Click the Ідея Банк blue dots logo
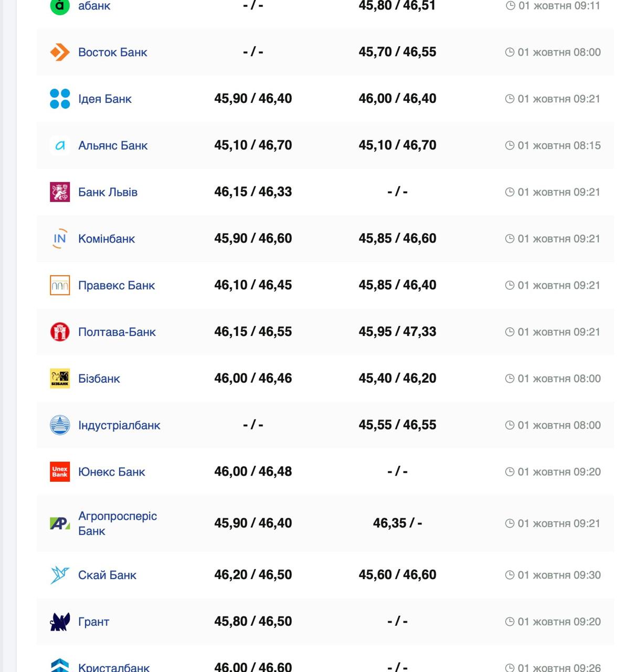The height and width of the screenshot is (672, 626). click(x=59, y=99)
